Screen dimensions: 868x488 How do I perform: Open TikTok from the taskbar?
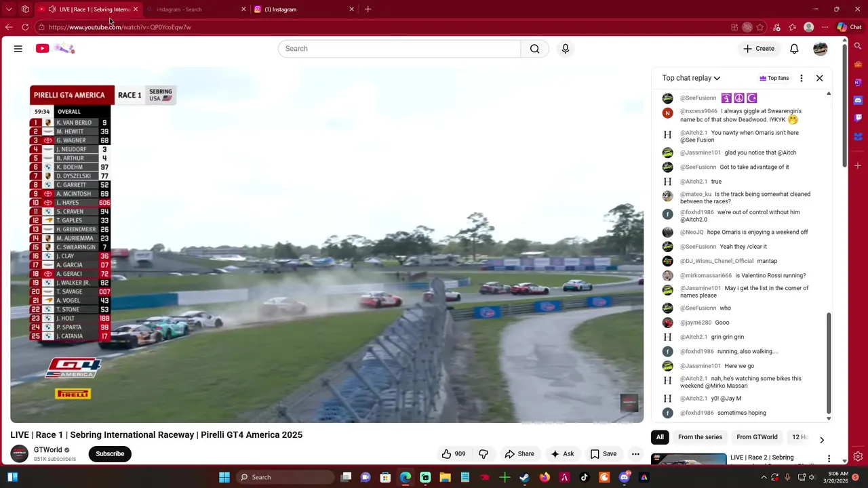(x=585, y=477)
